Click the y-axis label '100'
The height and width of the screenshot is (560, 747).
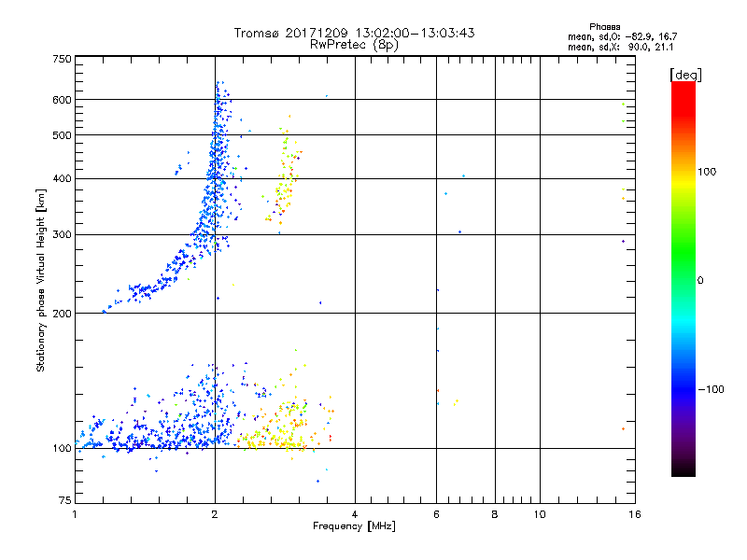[x=62, y=449]
